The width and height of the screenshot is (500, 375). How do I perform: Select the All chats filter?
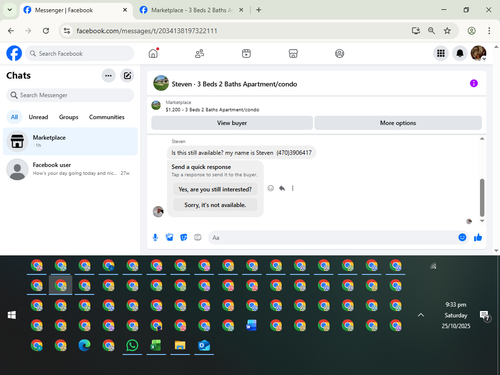point(14,117)
